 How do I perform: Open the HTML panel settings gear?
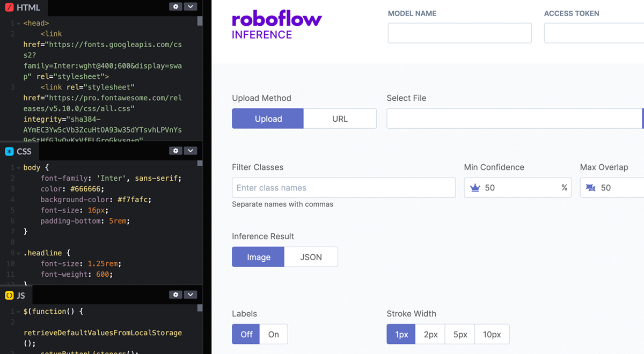pyautogui.click(x=175, y=7)
